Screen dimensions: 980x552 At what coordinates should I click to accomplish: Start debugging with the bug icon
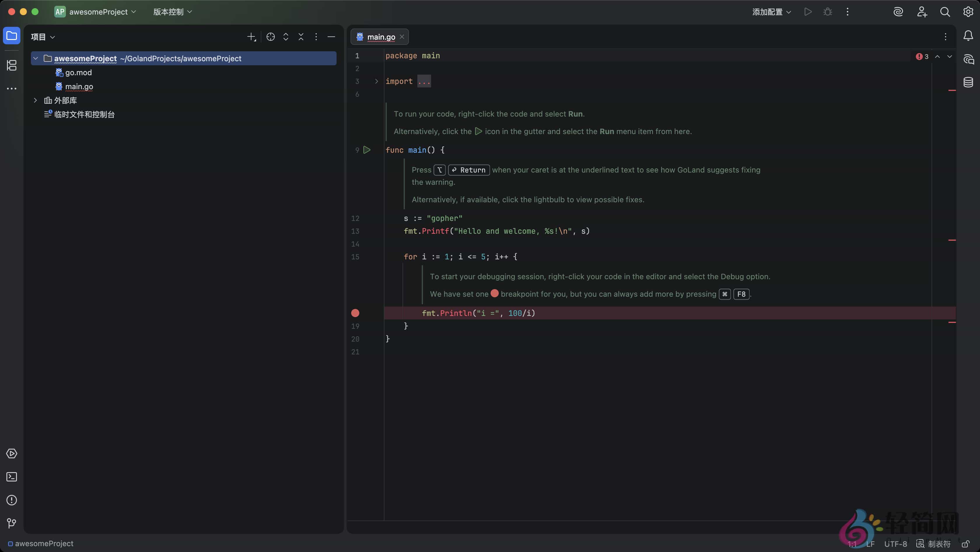point(828,12)
